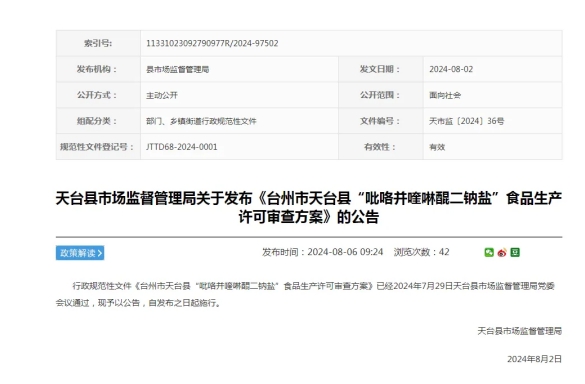
Task: Click the 部门、乡镇街道行政规范性文件 category value
Action: [201, 121]
